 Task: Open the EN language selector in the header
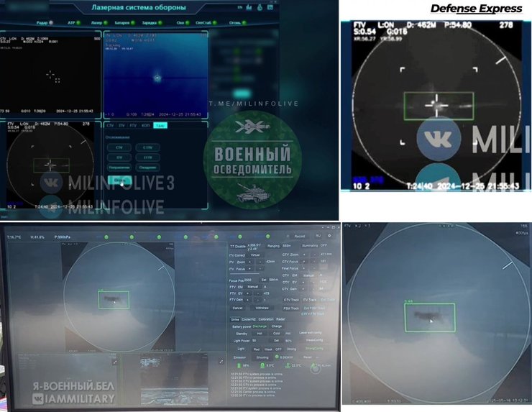(x=239, y=7)
